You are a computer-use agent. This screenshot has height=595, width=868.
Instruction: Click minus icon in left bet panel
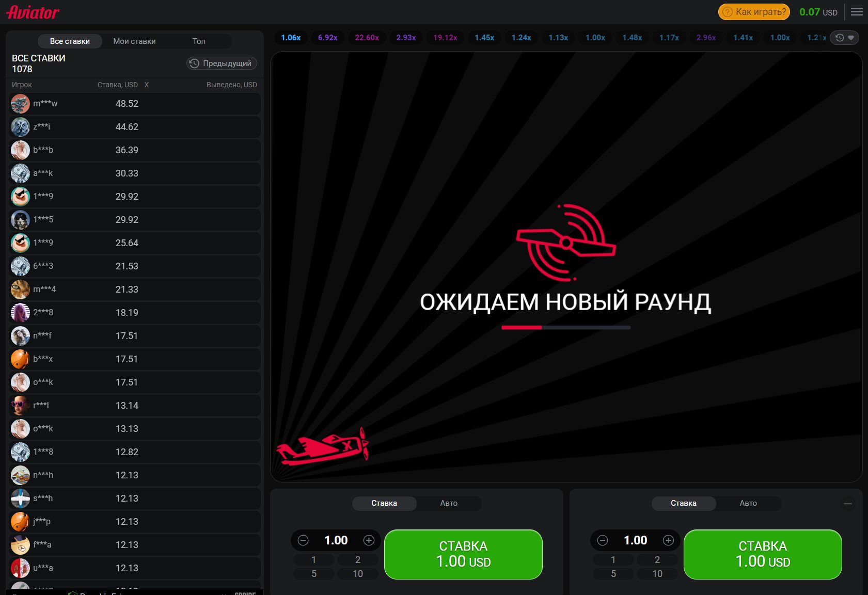click(x=303, y=540)
